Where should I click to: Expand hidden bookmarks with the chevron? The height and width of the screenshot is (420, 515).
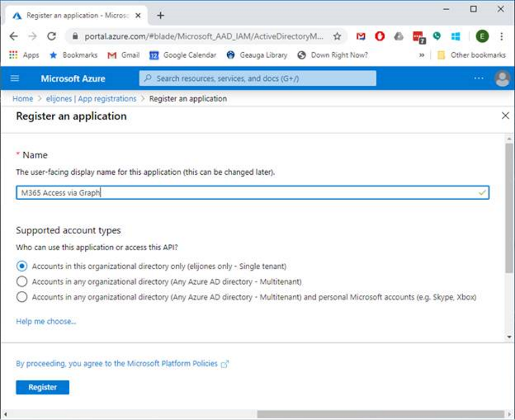(421, 55)
